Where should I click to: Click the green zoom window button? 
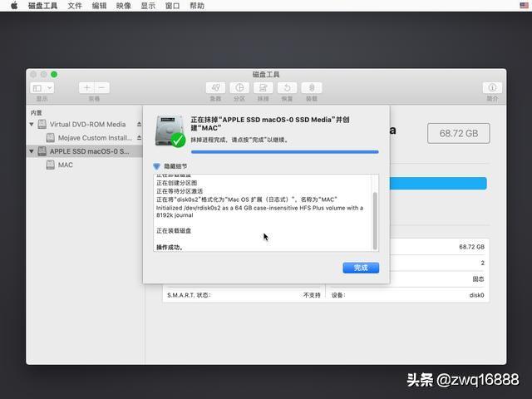(54, 74)
